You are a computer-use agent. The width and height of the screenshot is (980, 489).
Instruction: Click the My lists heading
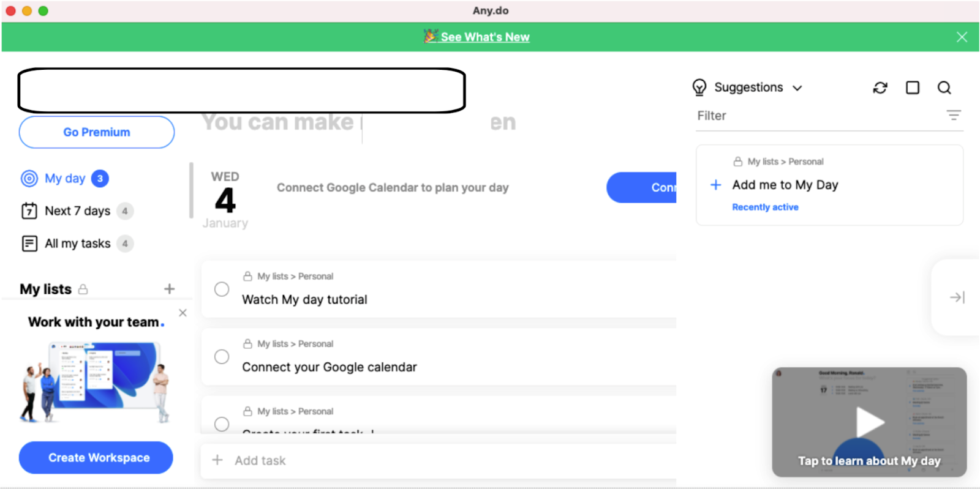click(45, 289)
